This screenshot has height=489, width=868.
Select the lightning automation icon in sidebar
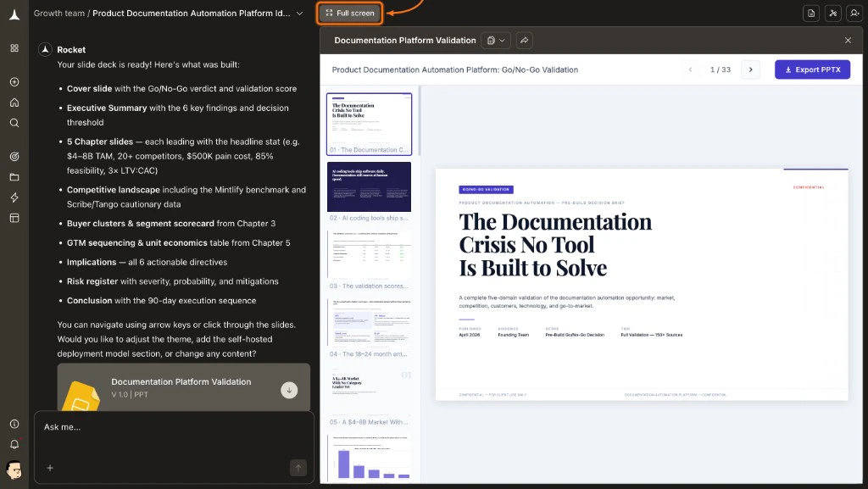pos(14,197)
